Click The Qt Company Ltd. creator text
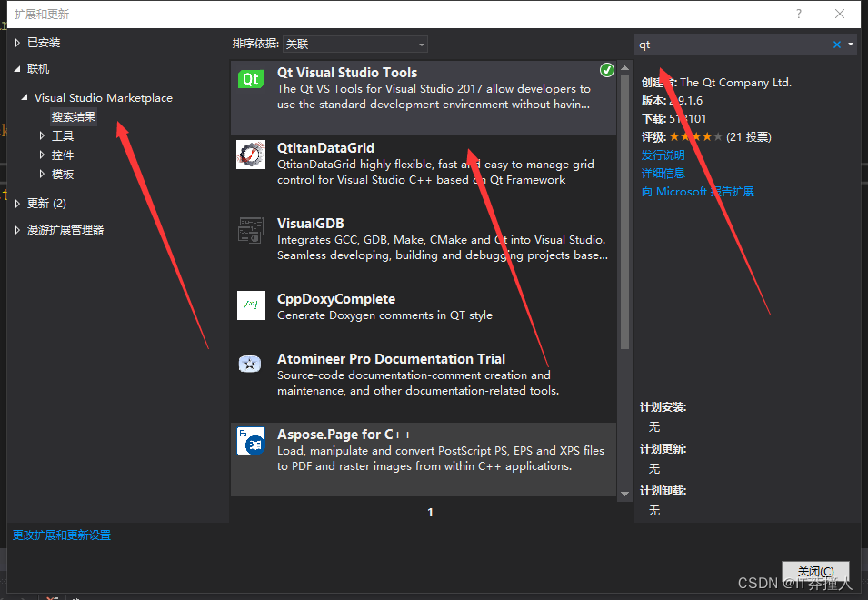868x600 pixels. pyautogui.click(x=735, y=83)
